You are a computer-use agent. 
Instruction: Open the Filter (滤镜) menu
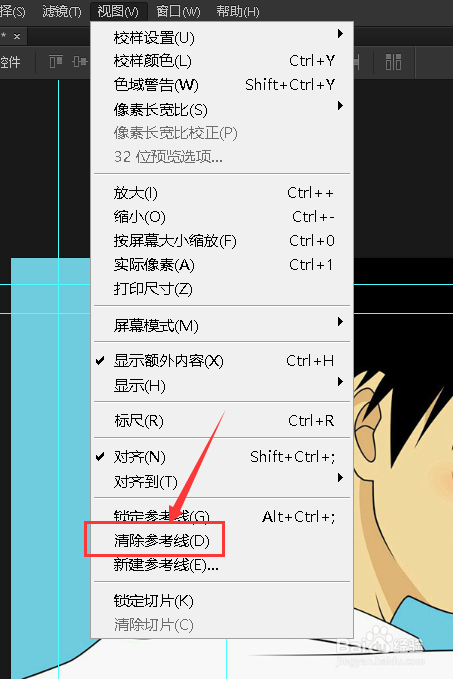click(x=62, y=11)
